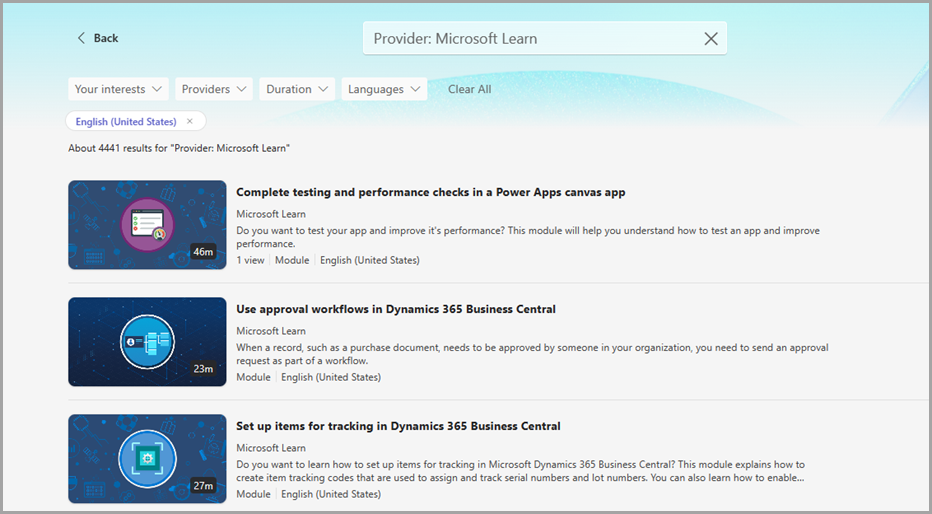Click the '1 view' text
The height and width of the screenshot is (514, 932).
(x=250, y=260)
